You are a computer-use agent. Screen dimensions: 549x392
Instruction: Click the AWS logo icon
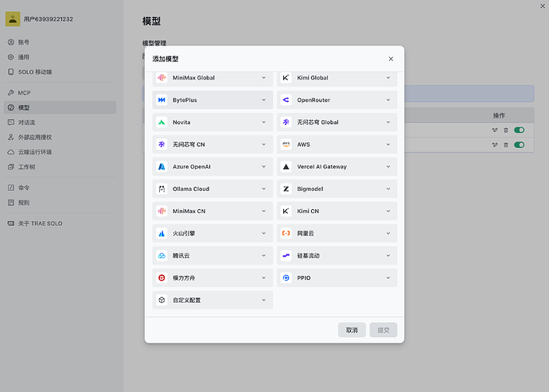tap(286, 145)
